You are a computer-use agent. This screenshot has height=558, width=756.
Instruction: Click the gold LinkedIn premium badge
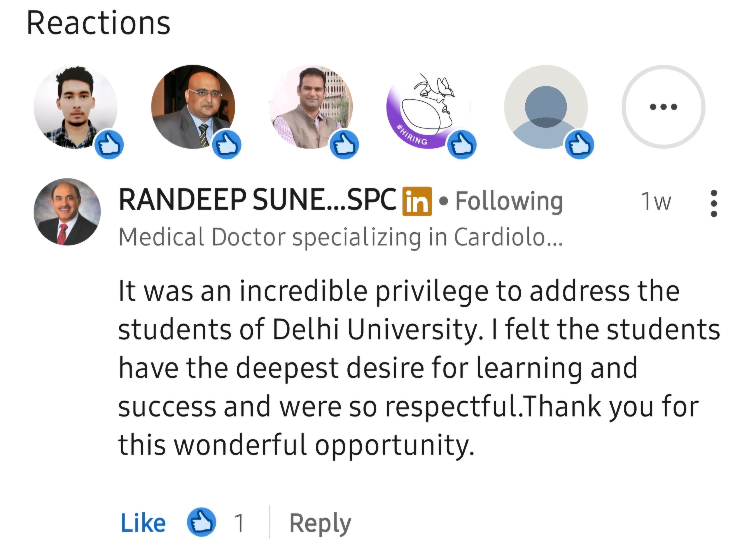tap(417, 201)
